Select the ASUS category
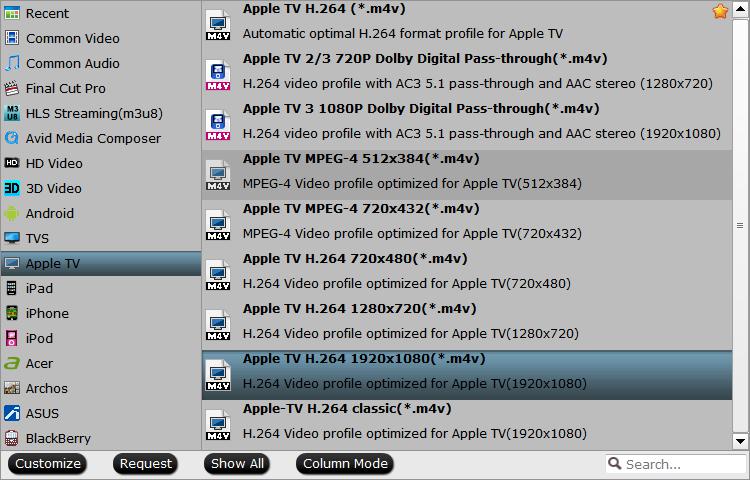Screen dimensions: 750x480 101,413
